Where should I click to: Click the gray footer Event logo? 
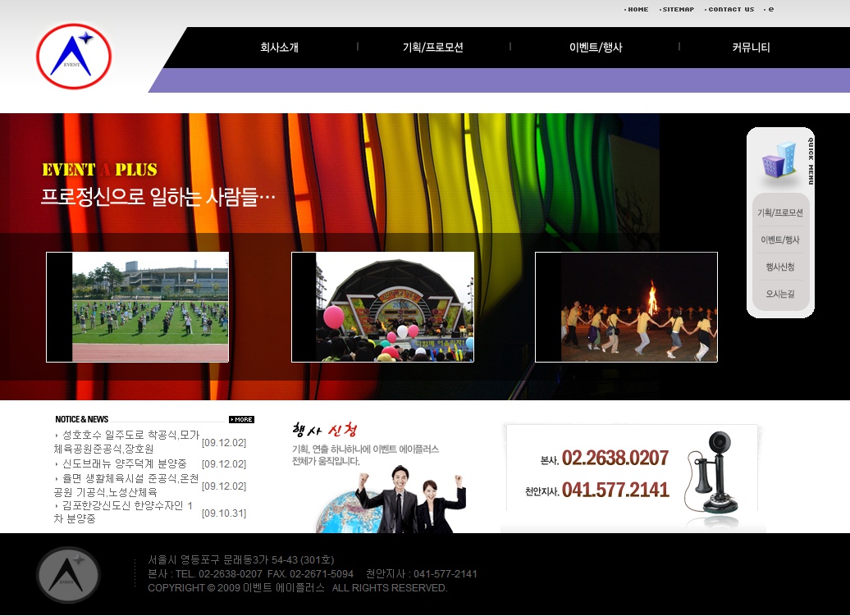68,575
